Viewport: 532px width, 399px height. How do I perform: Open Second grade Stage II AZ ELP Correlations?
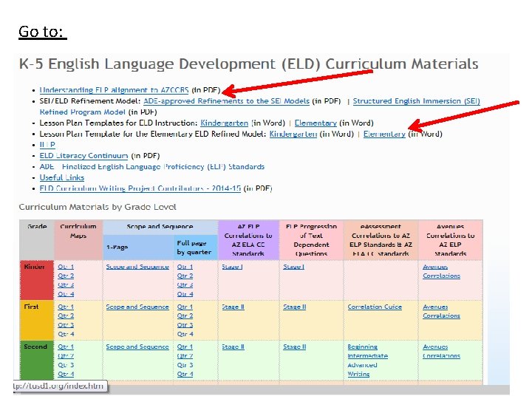click(x=233, y=347)
